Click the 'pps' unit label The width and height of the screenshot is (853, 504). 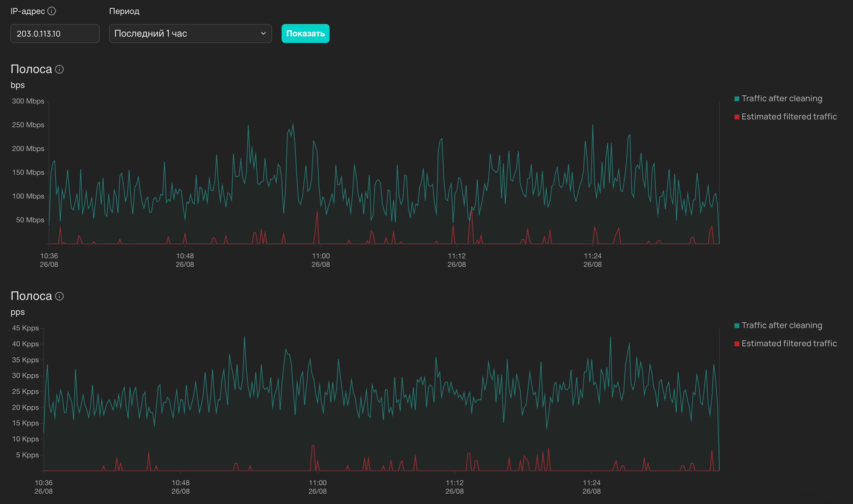point(18,312)
